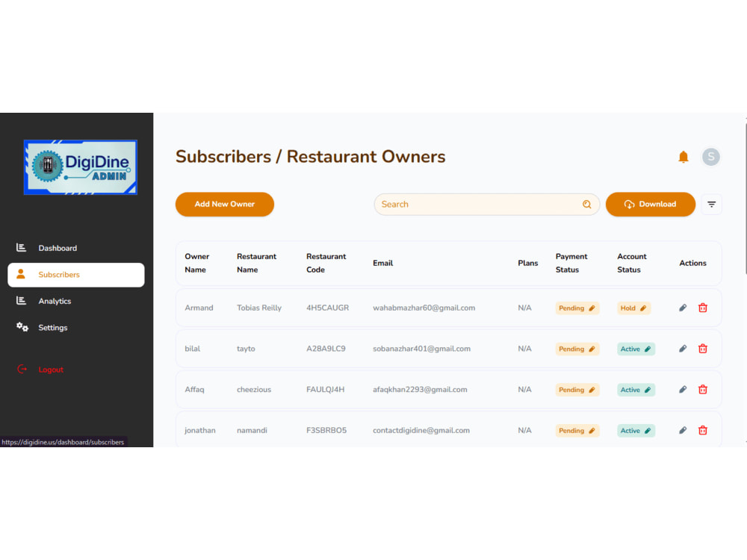Click the vertical page scrollbar
This screenshot has height=560, width=747.
[x=745, y=198]
